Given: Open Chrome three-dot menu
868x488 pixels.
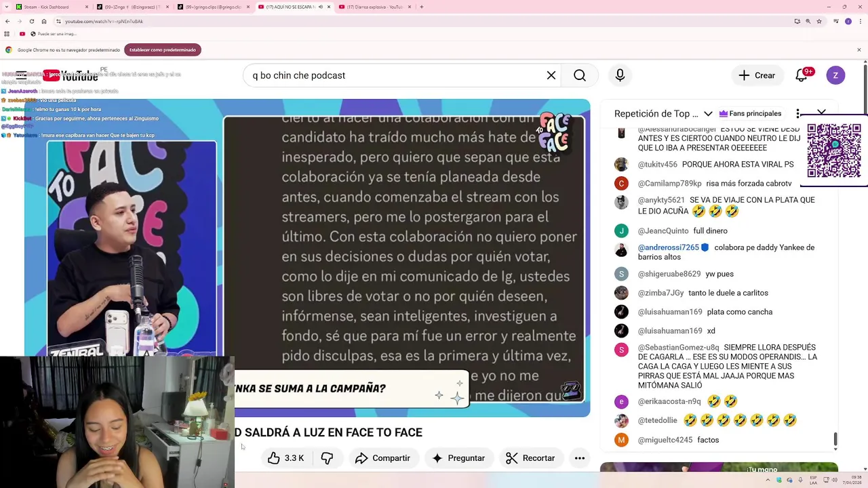Looking at the screenshot, I should coord(860,21).
